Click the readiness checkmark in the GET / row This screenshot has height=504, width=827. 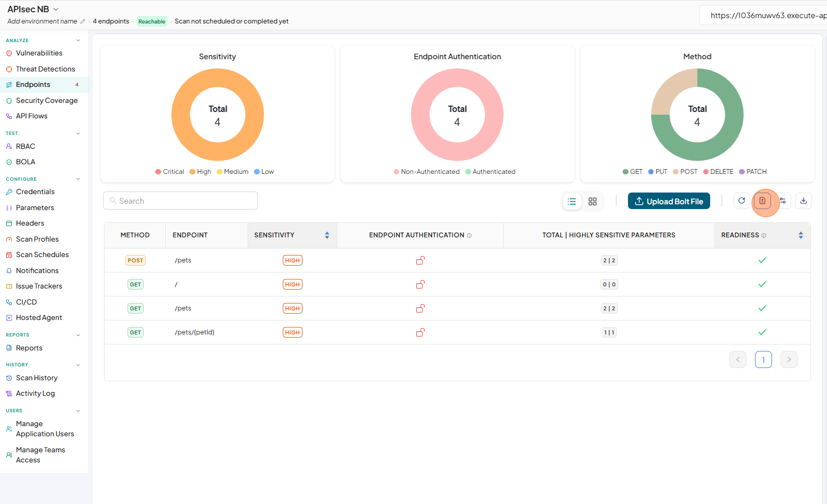(x=762, y=284)
